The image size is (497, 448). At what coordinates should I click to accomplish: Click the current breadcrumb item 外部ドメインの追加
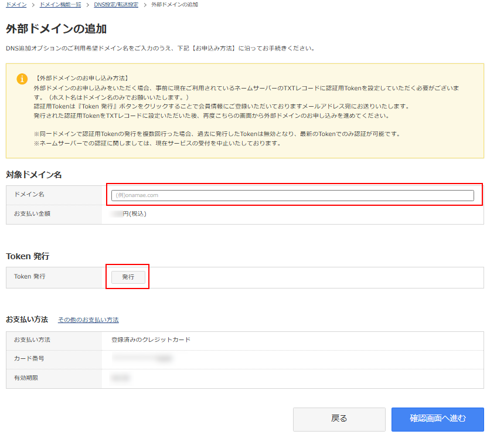point(175,5)
